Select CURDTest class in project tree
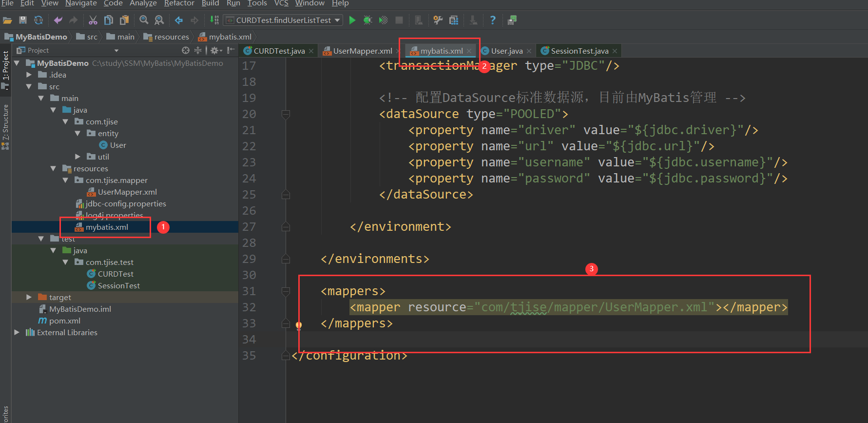The height and width of the screenshot is (423, 868). [x=110, y=274]
